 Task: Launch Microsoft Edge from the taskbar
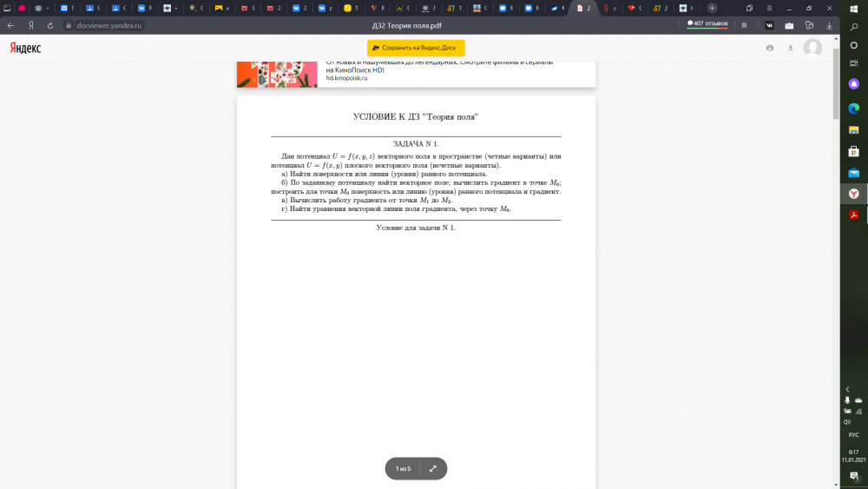coord(853,109)
